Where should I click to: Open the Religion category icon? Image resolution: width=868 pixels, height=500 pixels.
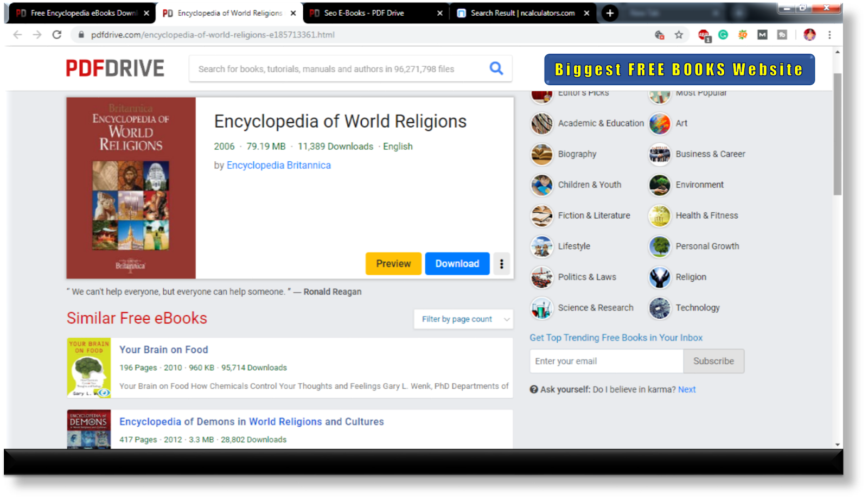tap(659, 277)
